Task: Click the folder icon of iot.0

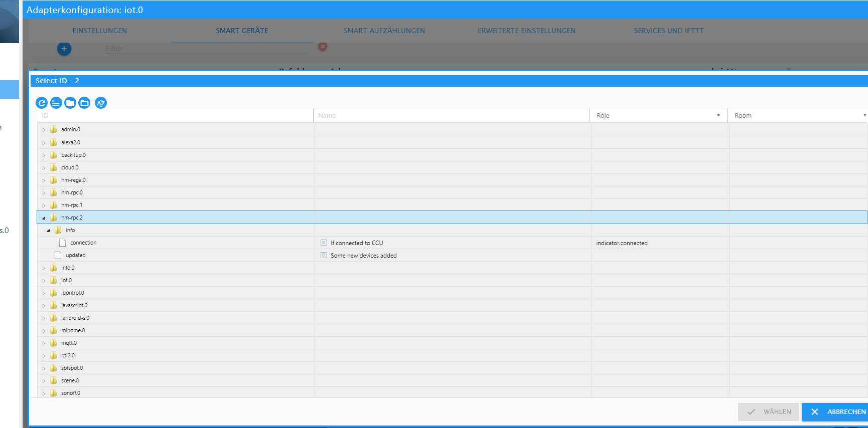Action: [x=54, y=280]
